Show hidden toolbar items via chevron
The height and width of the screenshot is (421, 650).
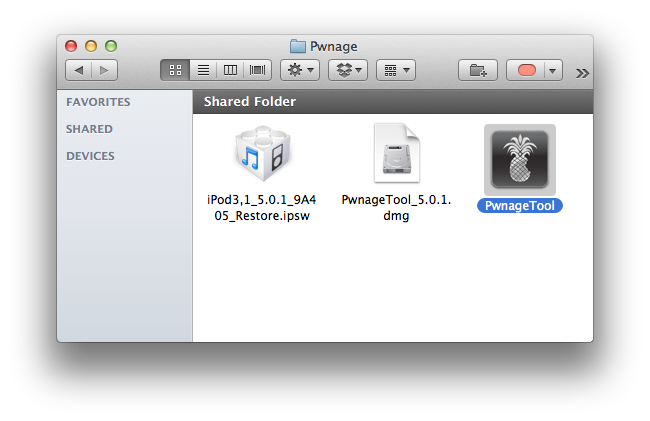tap(583, 72)
